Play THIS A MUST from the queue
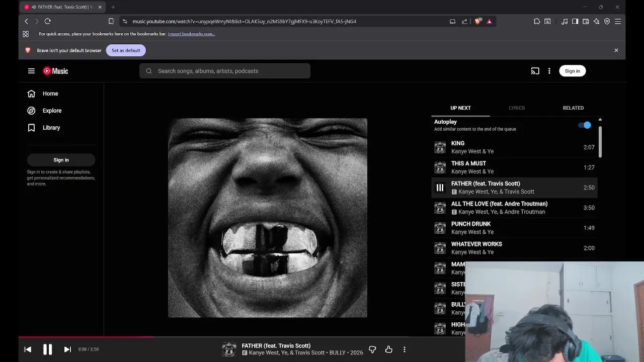Screen dimensions: 644x362 click(x=514, y=167)
